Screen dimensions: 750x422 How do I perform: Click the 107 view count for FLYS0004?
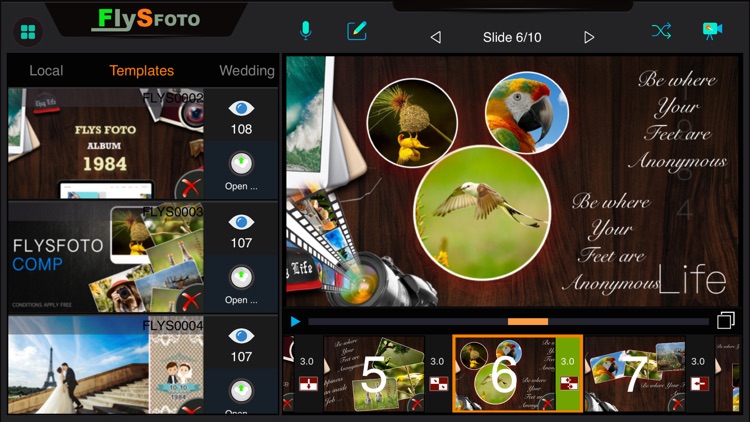point(241,357)
